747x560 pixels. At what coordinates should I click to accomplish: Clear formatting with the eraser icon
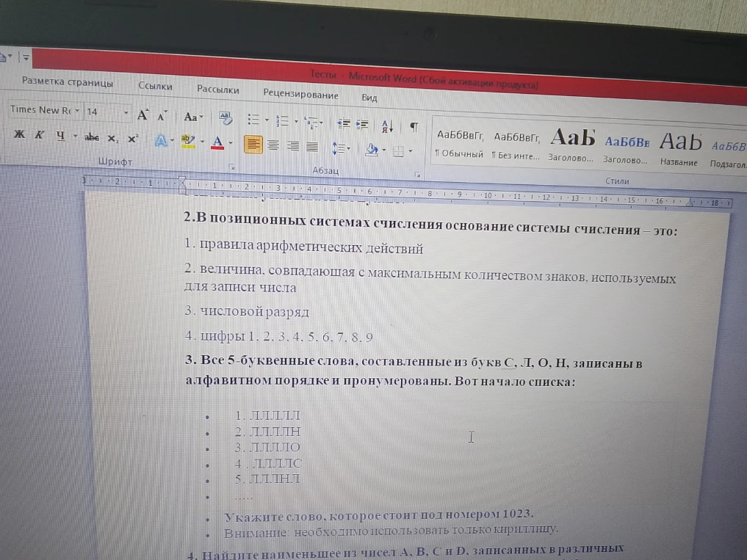pos(225,117)
